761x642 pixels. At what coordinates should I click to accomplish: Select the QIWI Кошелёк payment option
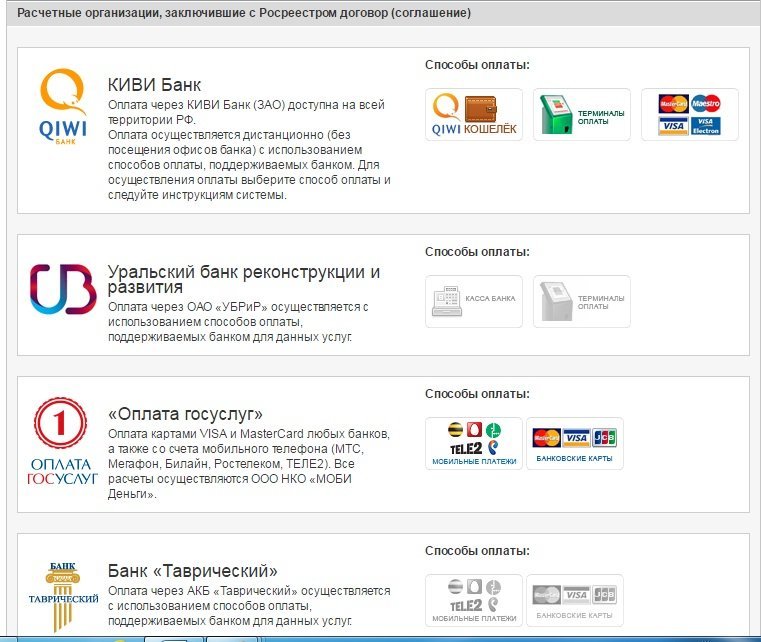(474, 115)
